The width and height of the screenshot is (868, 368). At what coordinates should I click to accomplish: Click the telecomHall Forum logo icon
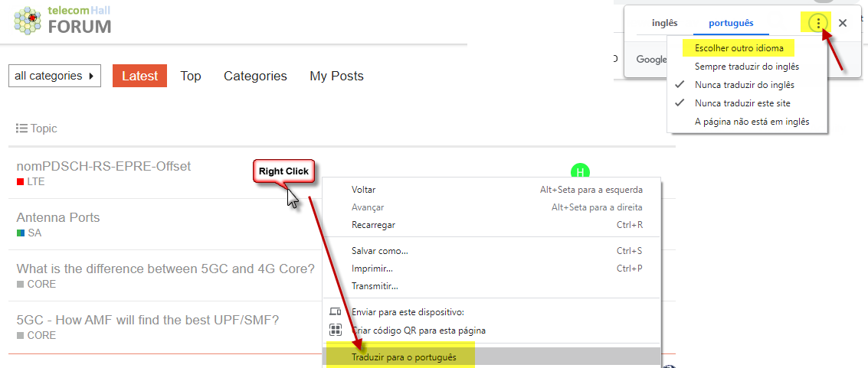point(28,20)
